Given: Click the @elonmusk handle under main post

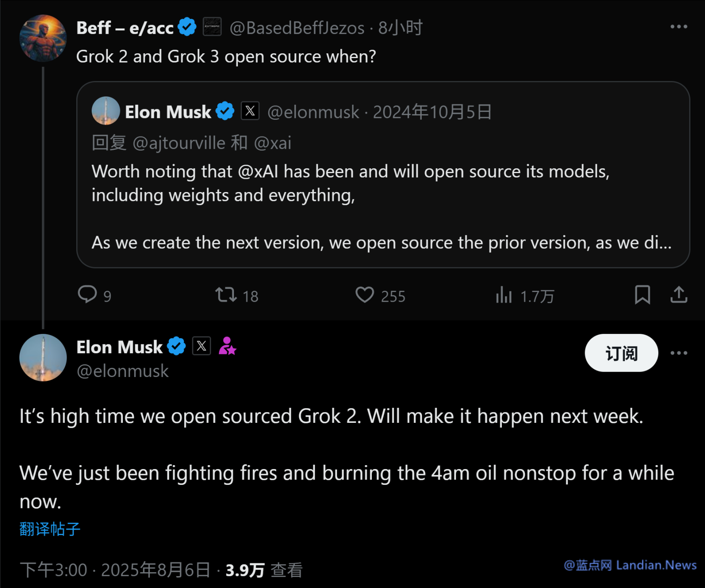Looking at the screenshot, I should pos(122,371).
